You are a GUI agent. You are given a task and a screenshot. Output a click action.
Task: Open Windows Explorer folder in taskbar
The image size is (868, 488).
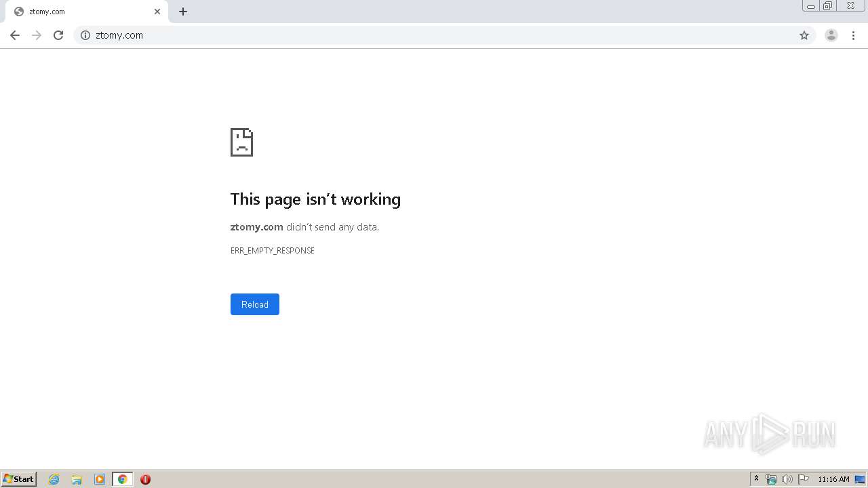tap(77, 479)
